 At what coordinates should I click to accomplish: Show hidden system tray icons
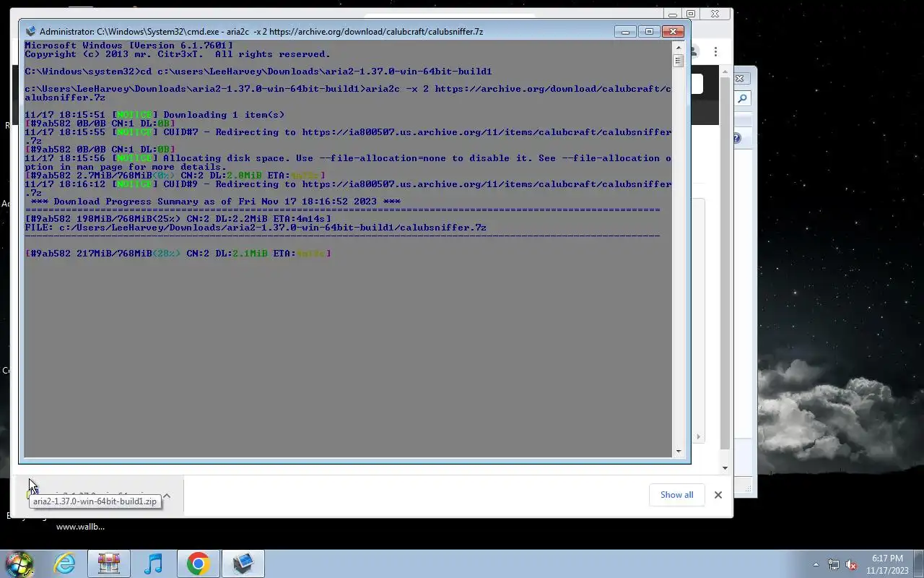click(816, 564)
